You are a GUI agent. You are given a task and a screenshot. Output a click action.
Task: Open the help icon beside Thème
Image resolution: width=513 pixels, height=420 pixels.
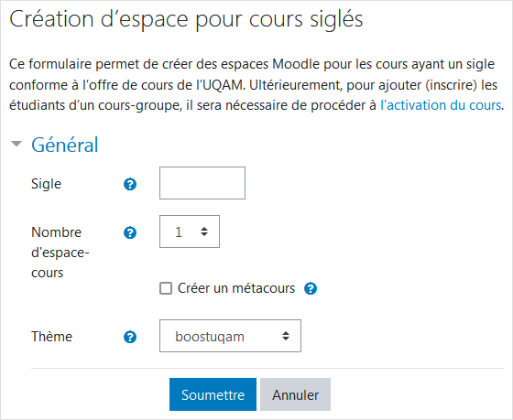tap(130, 337)
